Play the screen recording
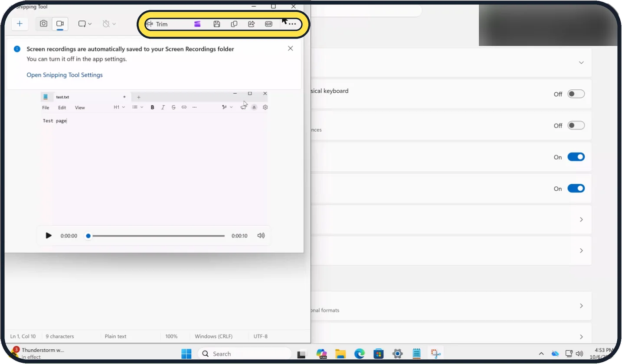The image size is (622, 364). [49, 236]
